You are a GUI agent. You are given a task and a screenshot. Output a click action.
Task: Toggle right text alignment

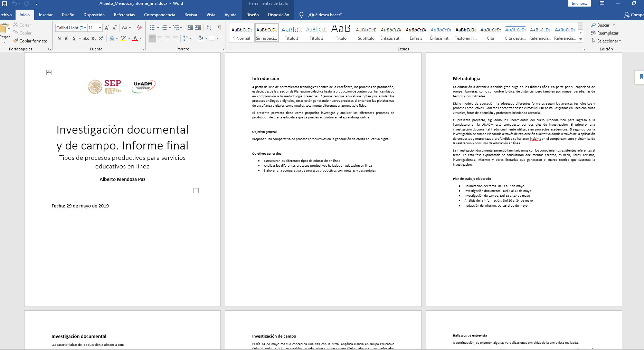(x=168, y=38)
